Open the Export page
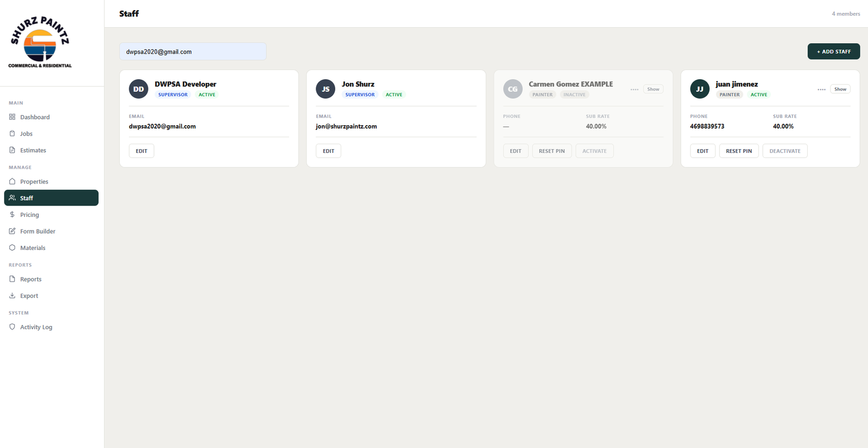Viewport: 868px width, 448px height. point(51,296)
